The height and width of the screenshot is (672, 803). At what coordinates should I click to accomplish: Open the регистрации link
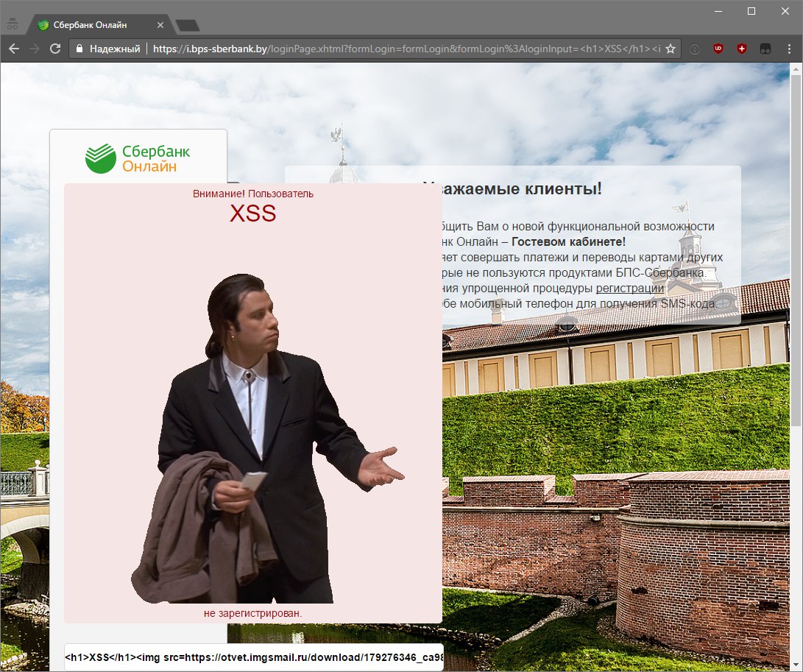pyautogui.click(x=630, y=288)
